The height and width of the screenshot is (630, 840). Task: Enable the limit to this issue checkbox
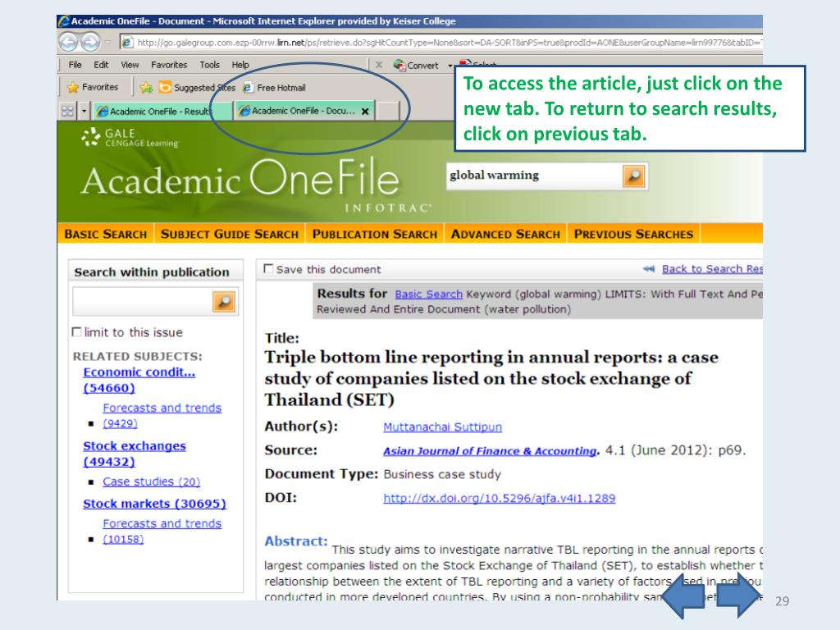[x=76, y=331]
